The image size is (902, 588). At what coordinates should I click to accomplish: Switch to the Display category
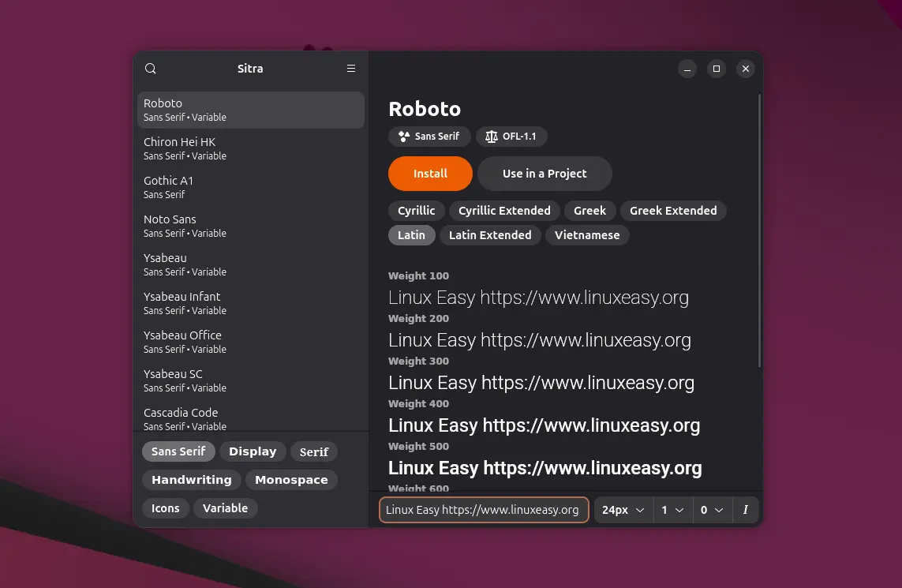(x=253, y=451)
